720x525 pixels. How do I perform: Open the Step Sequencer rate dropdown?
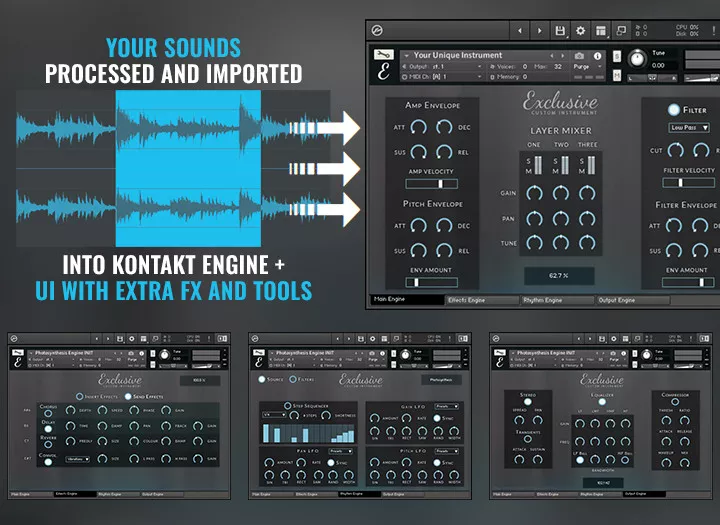pos(274,415)
